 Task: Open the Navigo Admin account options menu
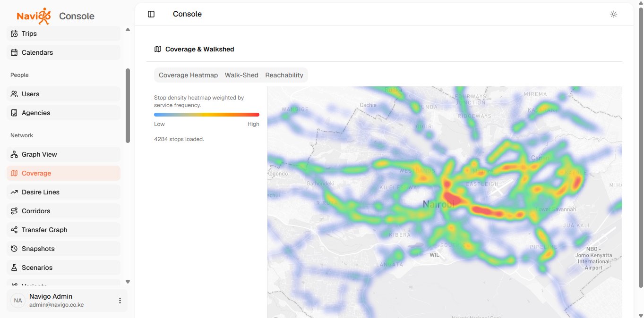tap(120, 301)
